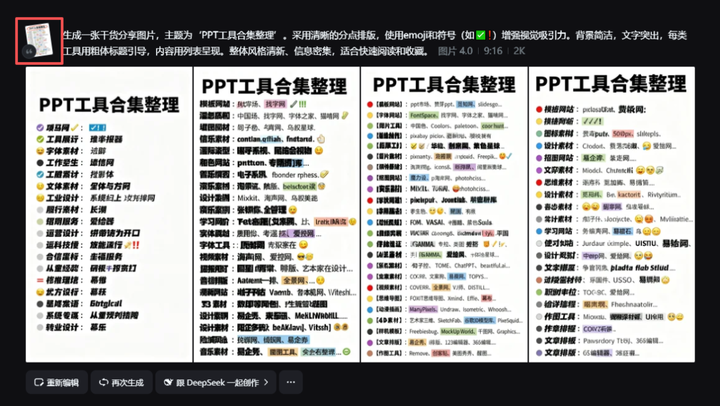Open the second generated image with emoji list
Viewport: 720px width, 406px height.
276,214
